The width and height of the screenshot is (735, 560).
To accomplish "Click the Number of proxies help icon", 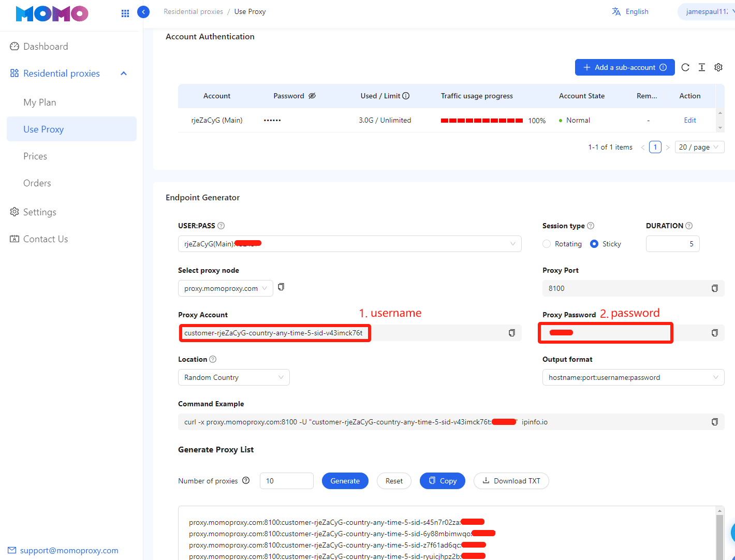I will click(246, 480).
